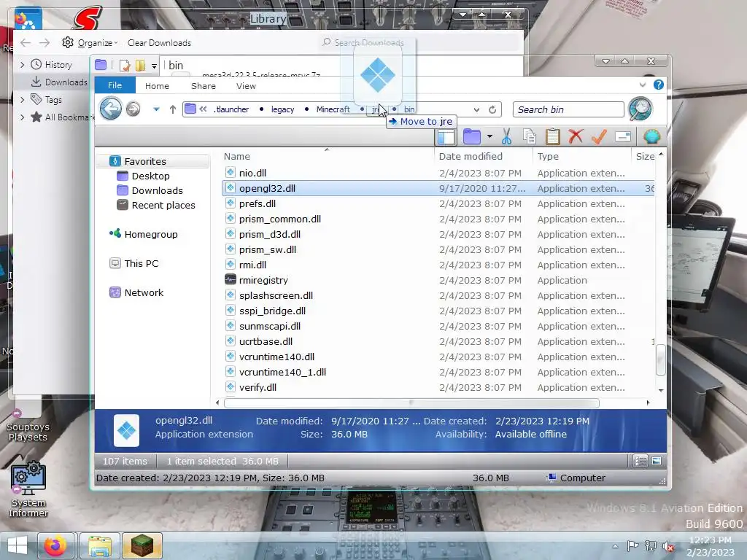Image resolution: width=747 pixels, height=560 pixels.
Task: Open the Minecraft block icon in taskbar
Action: (x=142, y=545)
